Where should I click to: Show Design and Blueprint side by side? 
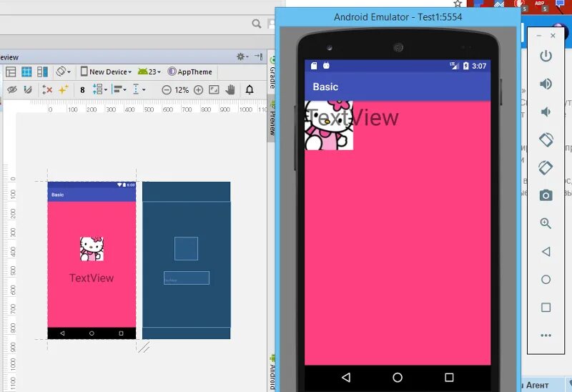click(x=42, y=72)
